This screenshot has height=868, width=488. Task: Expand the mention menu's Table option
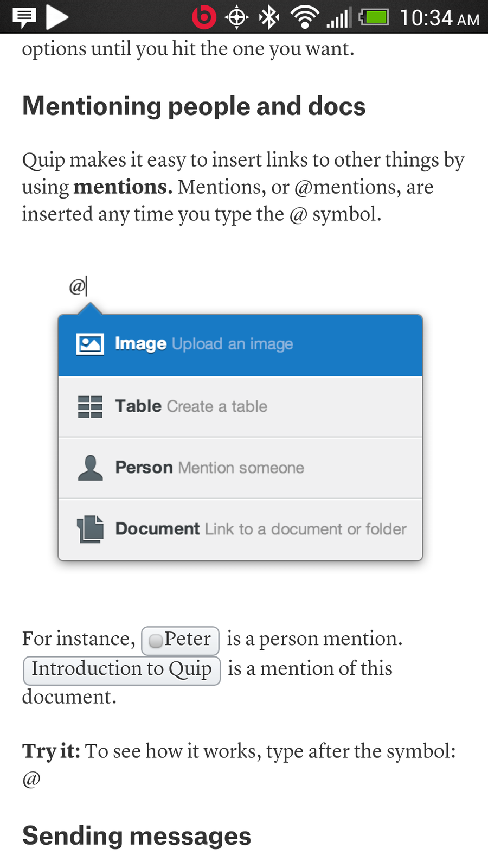click(239, 406)
